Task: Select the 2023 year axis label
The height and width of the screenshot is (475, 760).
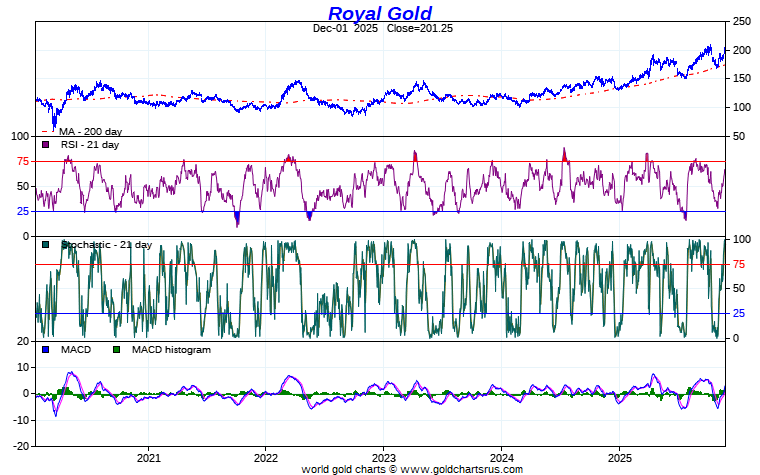Action: coord(383,456)
